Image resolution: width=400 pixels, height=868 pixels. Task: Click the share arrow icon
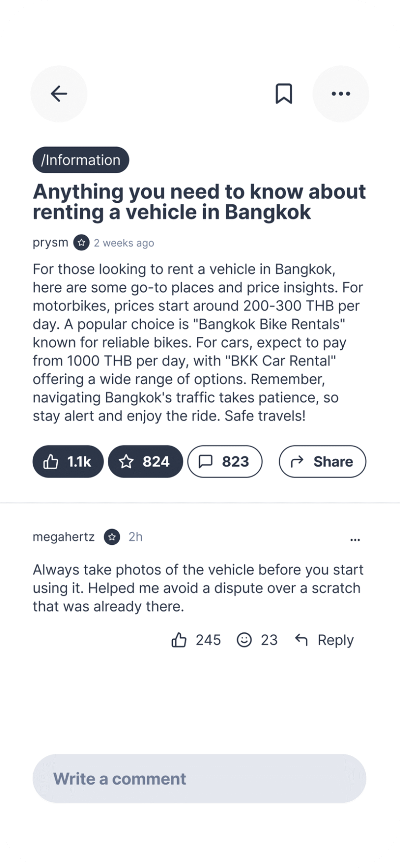coord(297,461)
